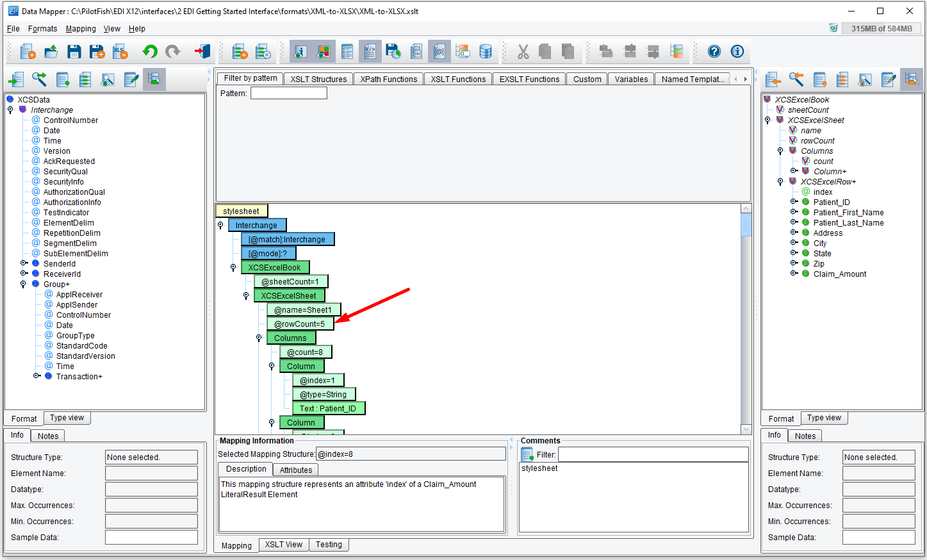This screenshot has width=927, height=560.
Task: Click the save with clock autosave icon
Action: click(393, 52)
